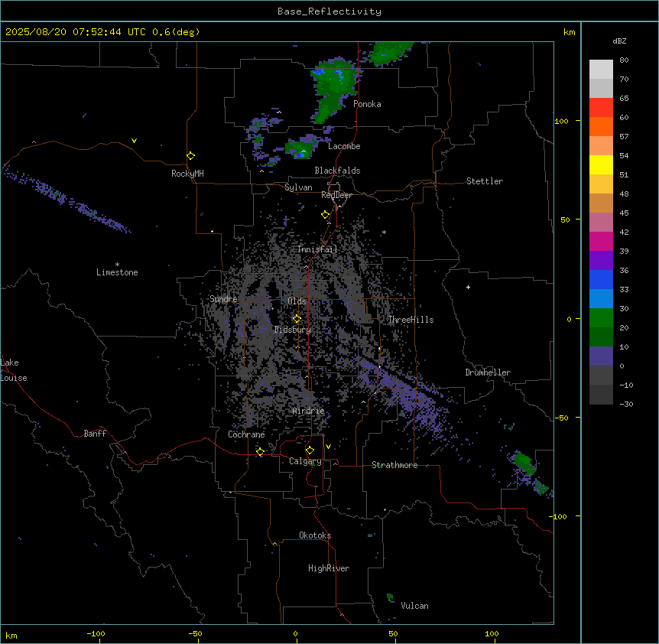The height and width of the screenshot is (644, 659).
Task: Click the Ponoka city label
Action: [367, 104]
